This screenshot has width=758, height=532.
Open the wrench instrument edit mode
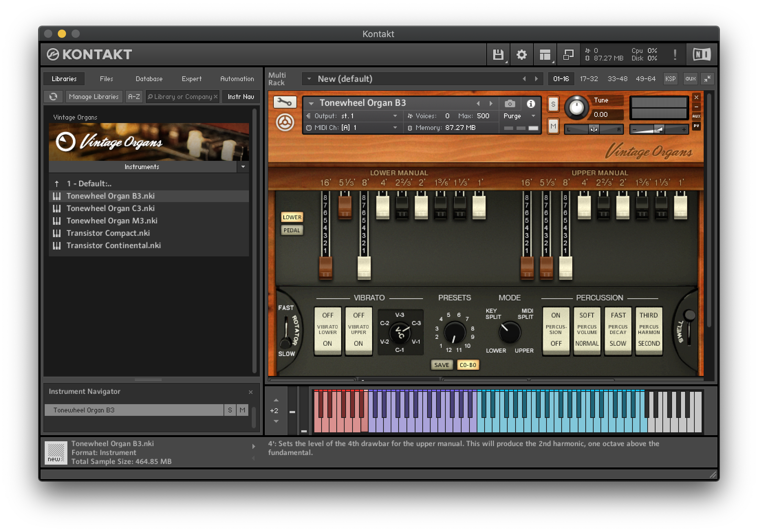pos(284,102)
